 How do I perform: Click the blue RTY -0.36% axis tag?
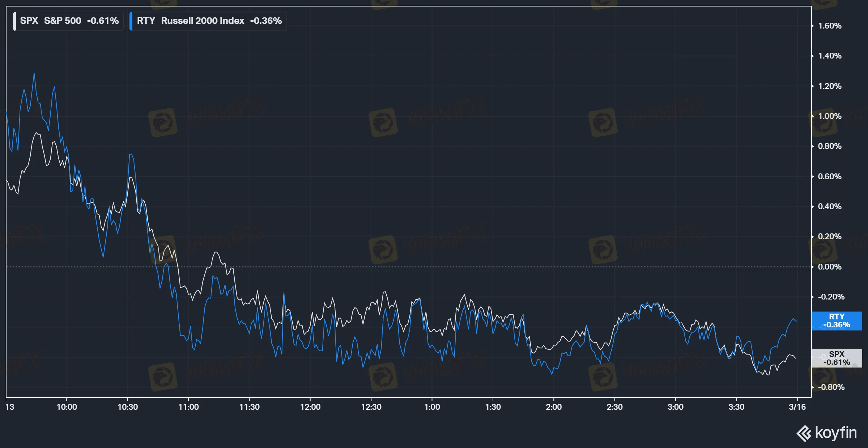tap(837, 320)
